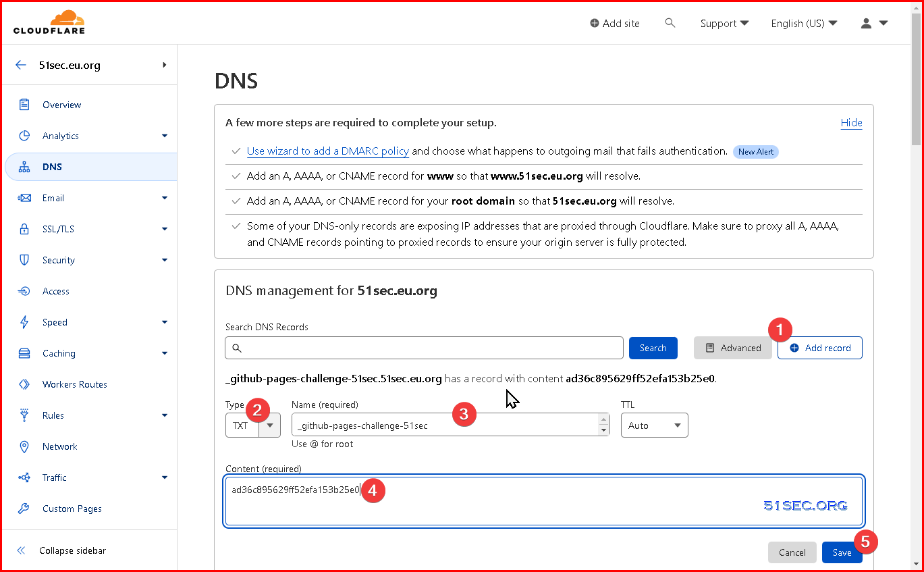
Task: Open the TTL Auto dropdown
Action: pyautogui.click(x=655, y=425)
